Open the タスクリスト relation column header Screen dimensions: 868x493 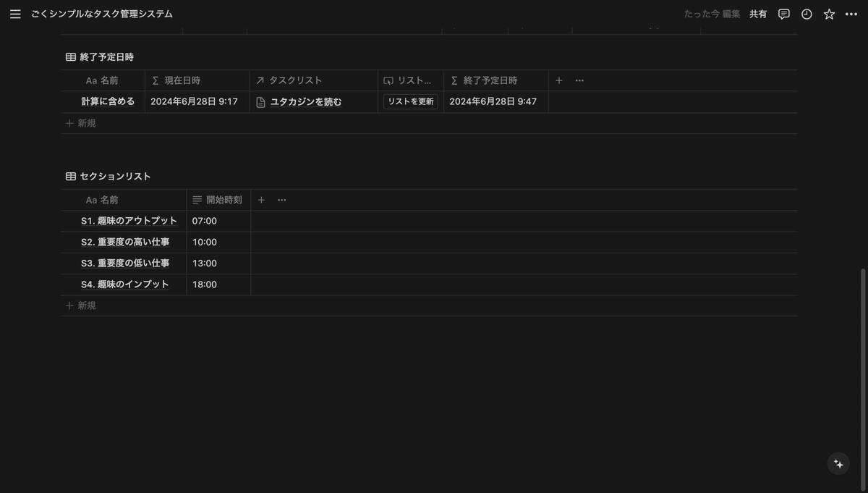pyautogui.click(x=313, y=80)
